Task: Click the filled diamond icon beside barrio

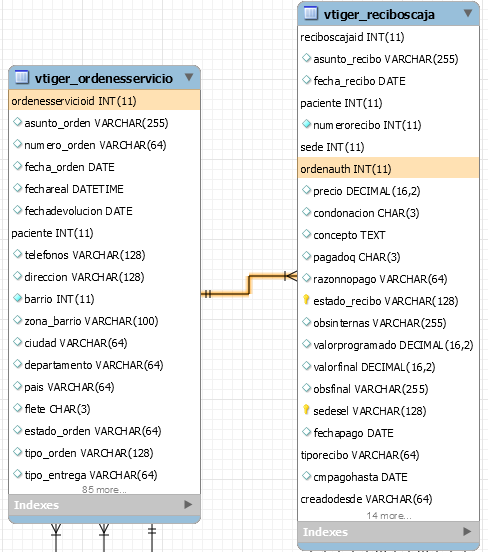Action: 17,299
